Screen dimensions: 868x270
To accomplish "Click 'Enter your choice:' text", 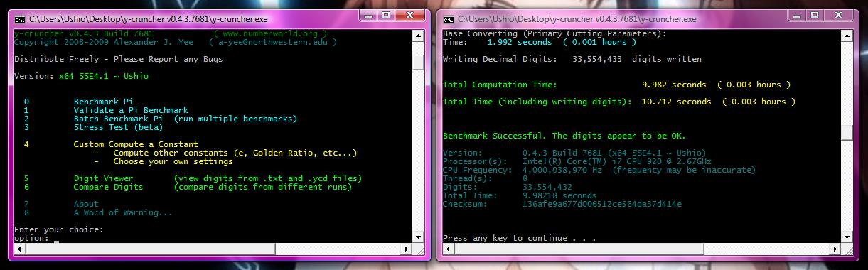I will coord(59,229).
